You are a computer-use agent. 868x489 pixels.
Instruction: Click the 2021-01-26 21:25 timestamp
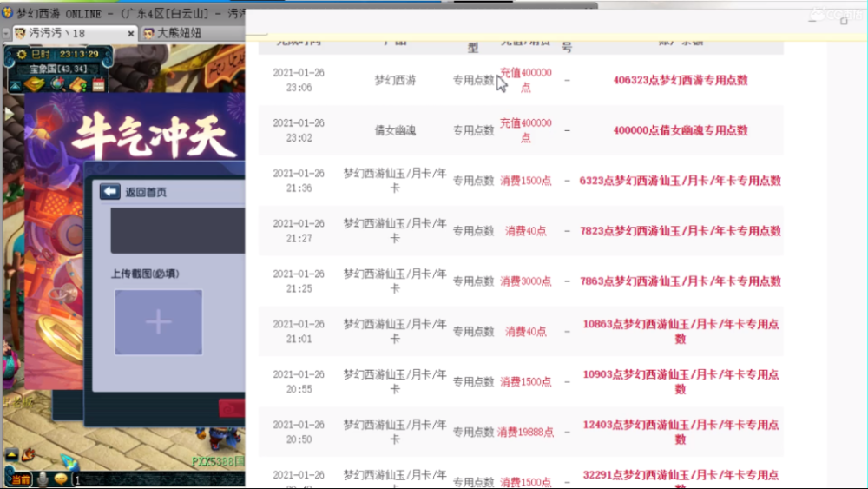(299, 281)
